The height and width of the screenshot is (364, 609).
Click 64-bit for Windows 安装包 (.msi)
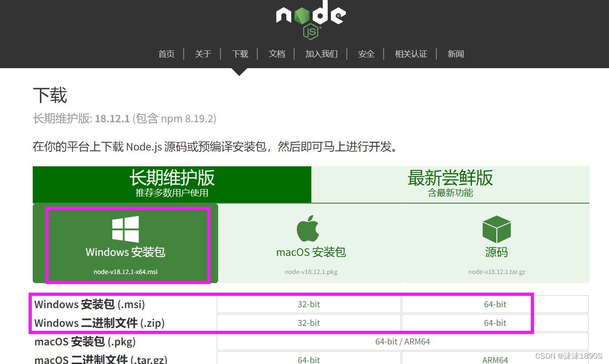(x=495, y=304)
